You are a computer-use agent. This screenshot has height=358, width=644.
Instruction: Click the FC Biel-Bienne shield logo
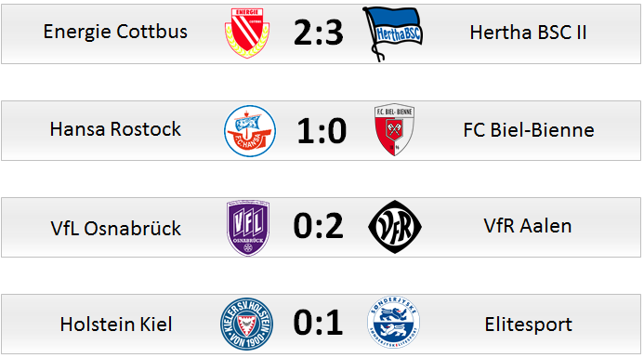click(394, 129)
